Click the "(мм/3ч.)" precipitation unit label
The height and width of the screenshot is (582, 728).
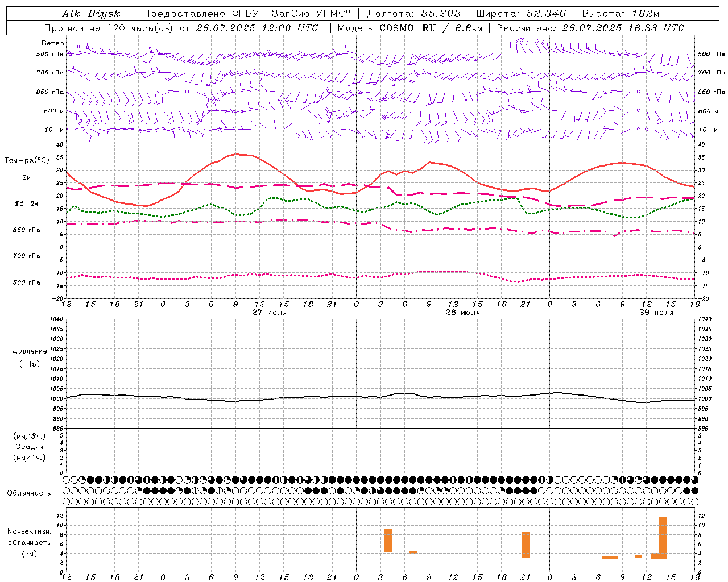[30, 436]
